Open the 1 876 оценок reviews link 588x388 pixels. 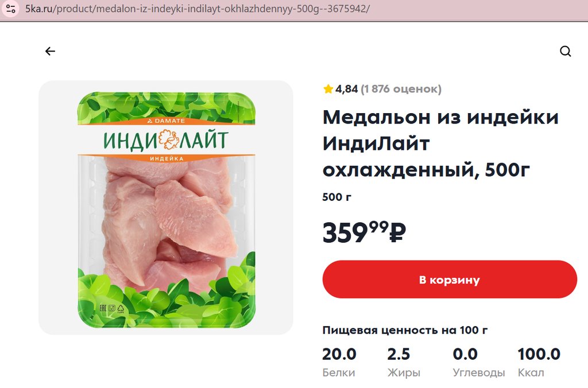[x=401, y=89]
